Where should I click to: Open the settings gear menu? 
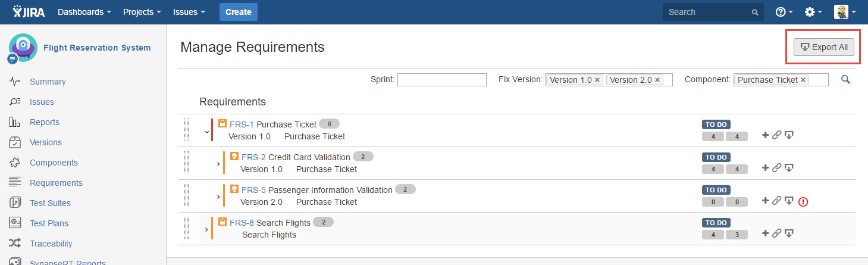813,12
